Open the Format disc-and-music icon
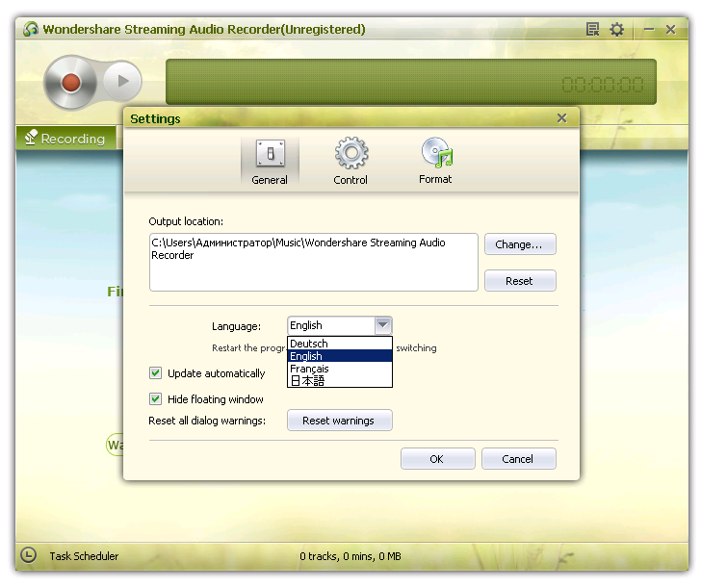 click(437, 152)
